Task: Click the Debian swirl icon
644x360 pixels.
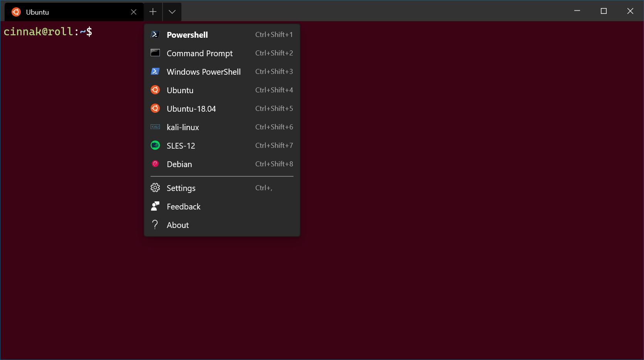Action: (155, 164)
